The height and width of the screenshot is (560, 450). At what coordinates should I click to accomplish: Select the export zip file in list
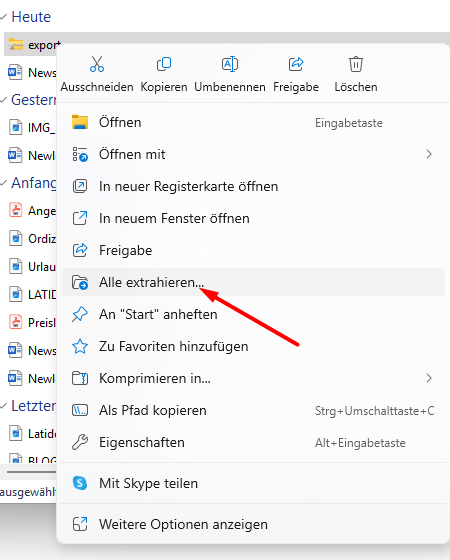pyautogui.click(x=34, y=45)
